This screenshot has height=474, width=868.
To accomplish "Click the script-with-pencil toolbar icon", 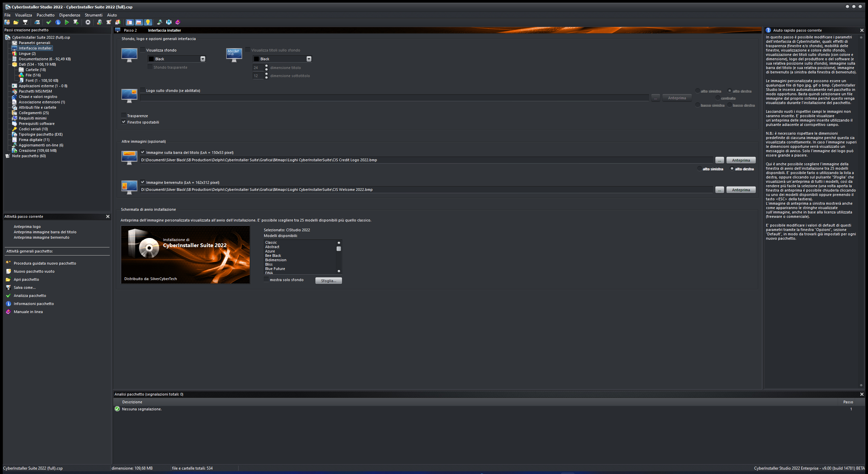I will click(x=108, y=22).
